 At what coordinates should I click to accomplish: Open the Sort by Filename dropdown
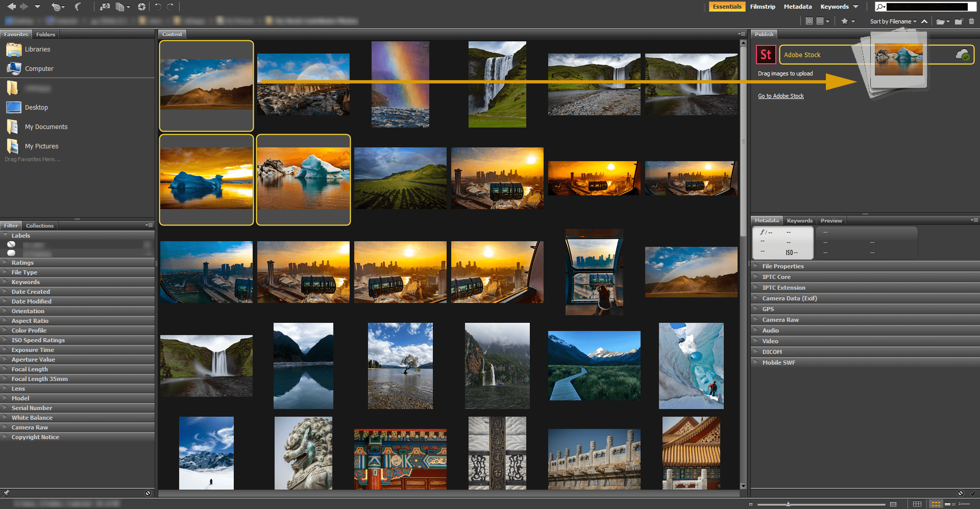(x=892, y=21)
